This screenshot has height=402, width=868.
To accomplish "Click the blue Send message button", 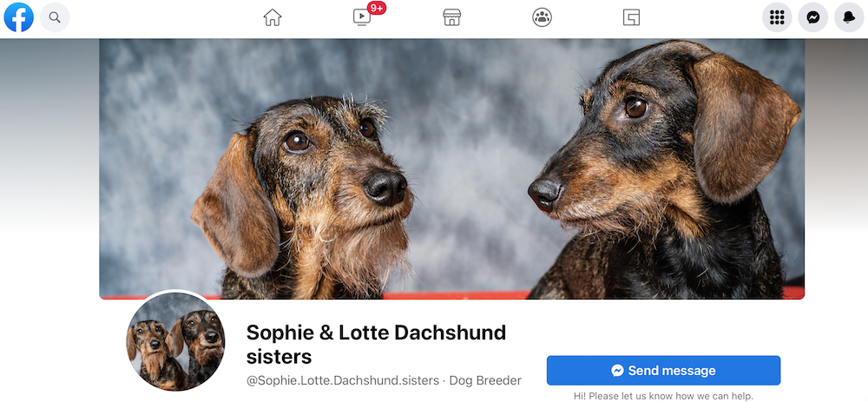I will point(663,371).
